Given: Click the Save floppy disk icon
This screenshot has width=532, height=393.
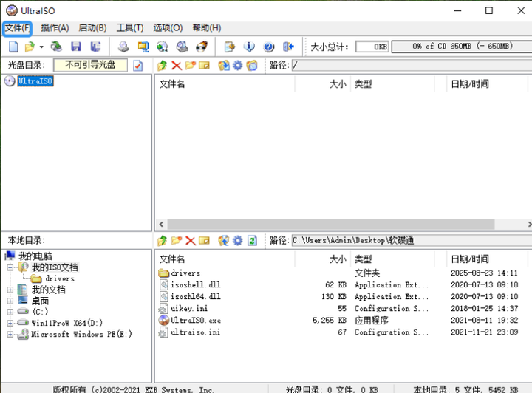Looking at the screenshot, I should click(x=76, y=47).
